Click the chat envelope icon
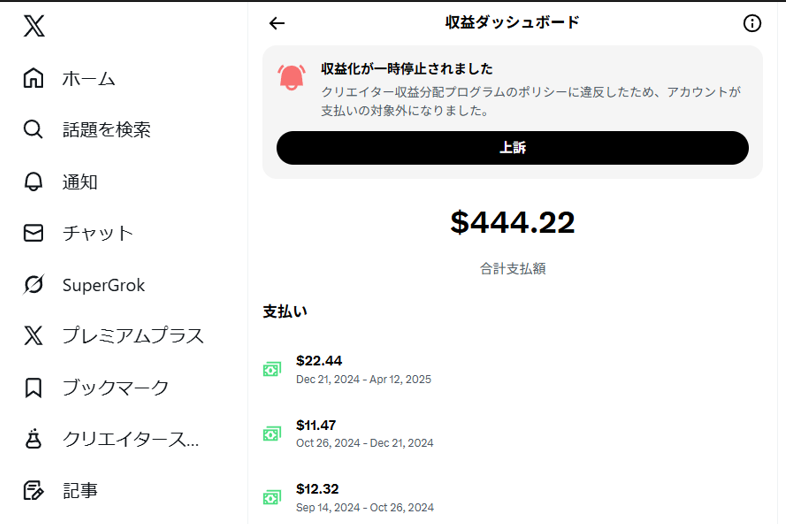 tap(34, 233)
